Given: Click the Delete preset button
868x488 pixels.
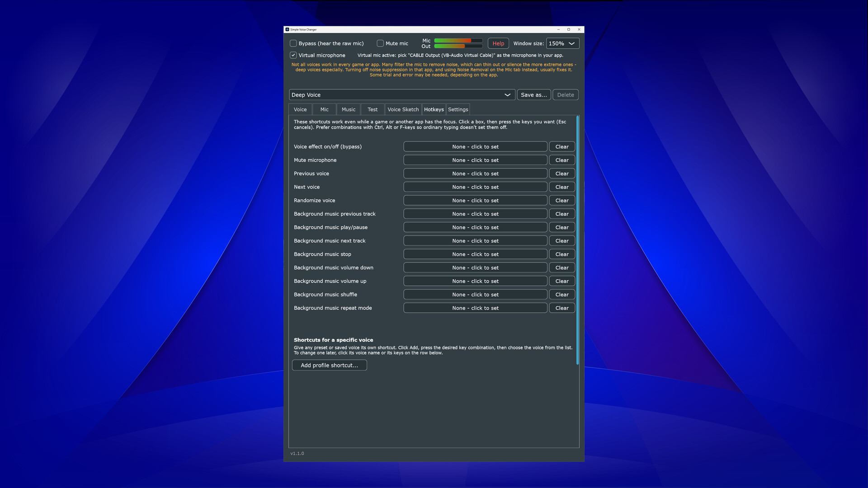Looking at the screenshot, I should click(565, 95).
